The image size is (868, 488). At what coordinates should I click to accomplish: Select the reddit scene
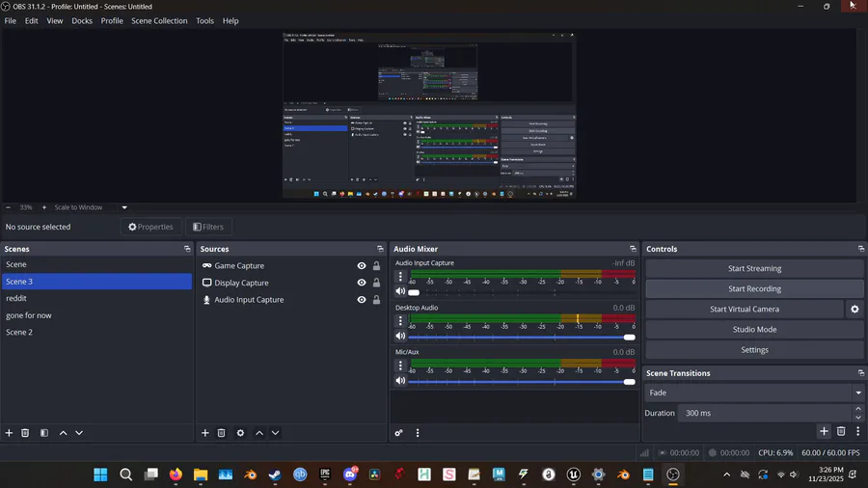(96, 298)
